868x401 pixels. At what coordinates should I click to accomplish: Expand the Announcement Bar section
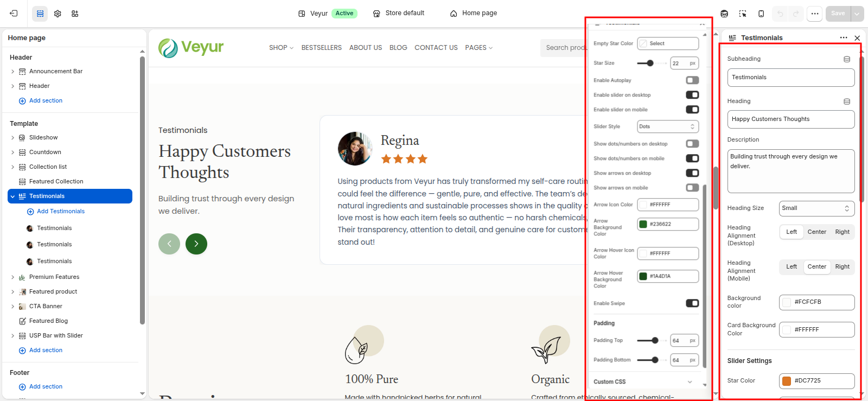click(13, 72)
